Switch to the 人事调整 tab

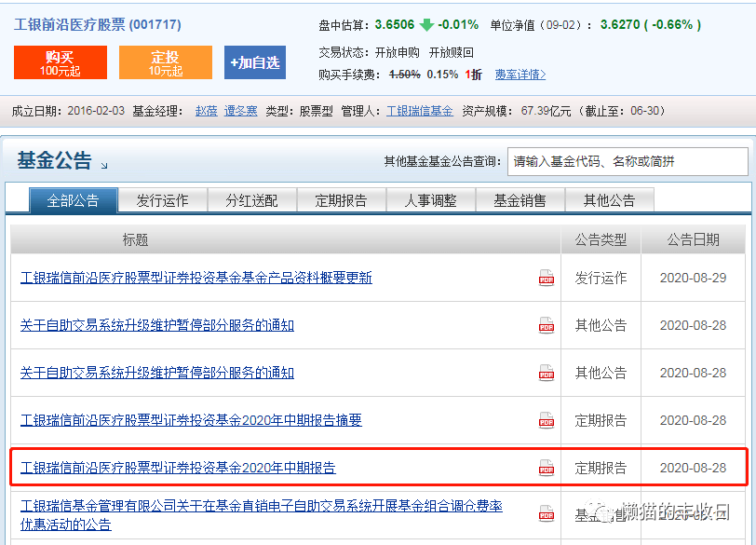point(430,200)
